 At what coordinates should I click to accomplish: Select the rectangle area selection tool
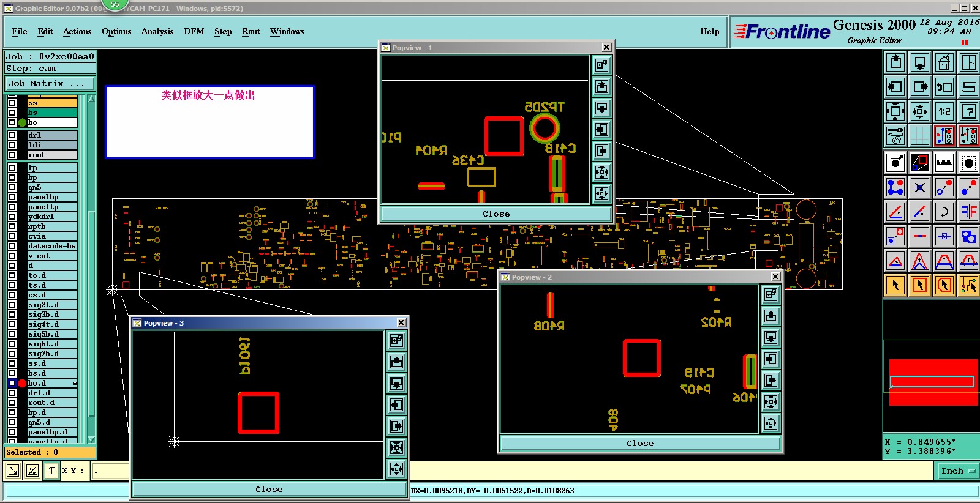click(x=920, y=285)
